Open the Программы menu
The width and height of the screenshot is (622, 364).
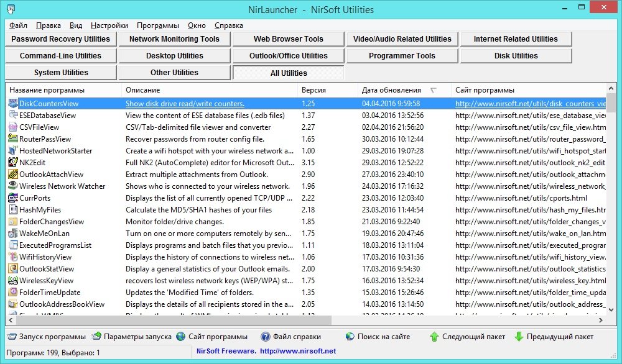tap(158, 25)
